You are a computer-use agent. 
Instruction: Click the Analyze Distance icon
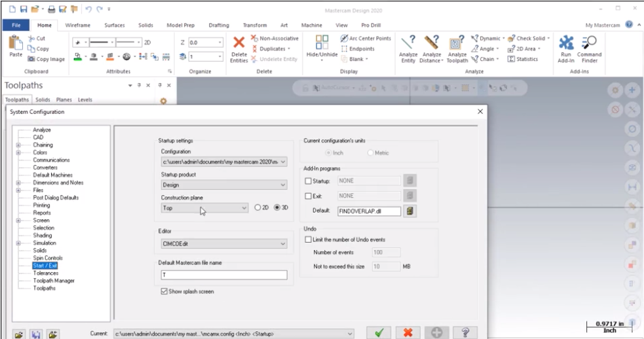[x=431, y=43]
